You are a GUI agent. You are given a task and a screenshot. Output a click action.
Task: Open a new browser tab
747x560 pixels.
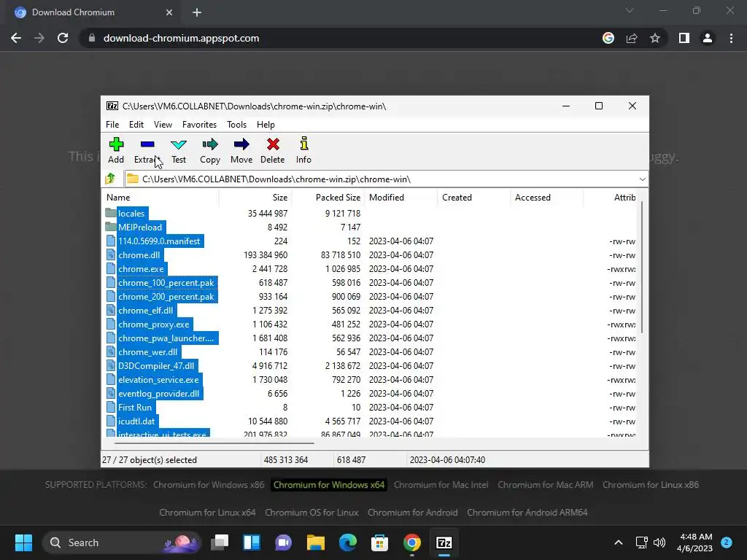point(197,13)
